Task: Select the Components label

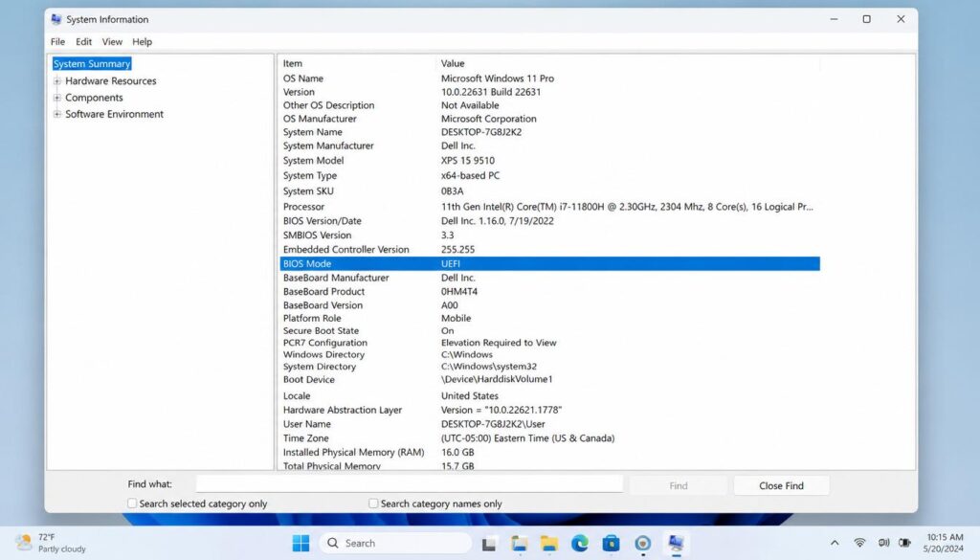Action: point(94,98)
